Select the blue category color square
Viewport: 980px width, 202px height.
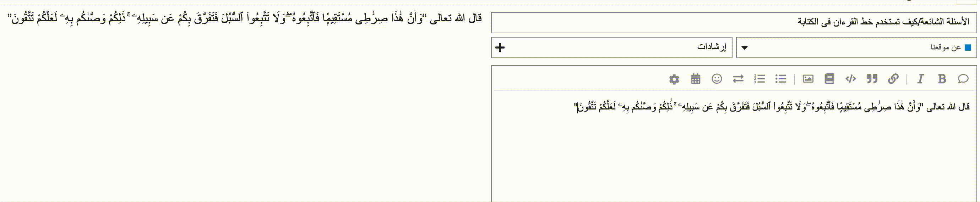968,47
